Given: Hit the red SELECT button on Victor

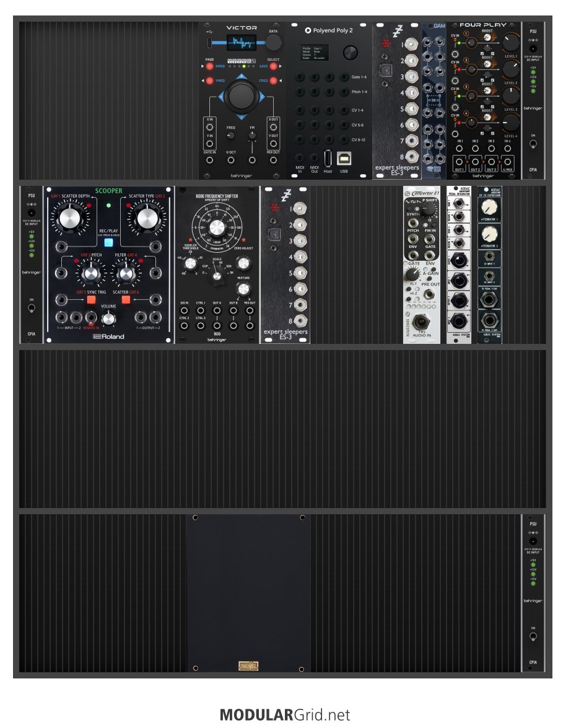Looking at the screenshot, I should pos(274,66).
